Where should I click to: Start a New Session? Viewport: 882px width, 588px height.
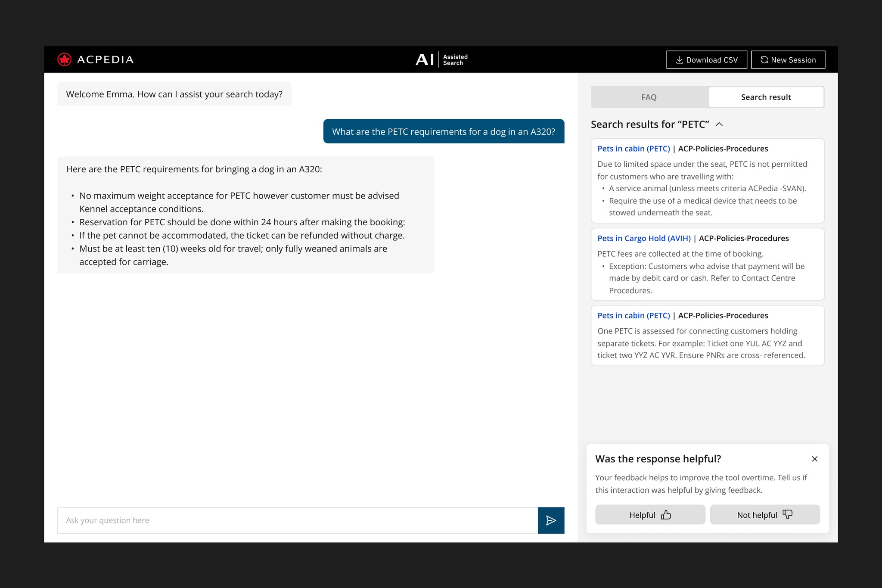pos(788,60)
